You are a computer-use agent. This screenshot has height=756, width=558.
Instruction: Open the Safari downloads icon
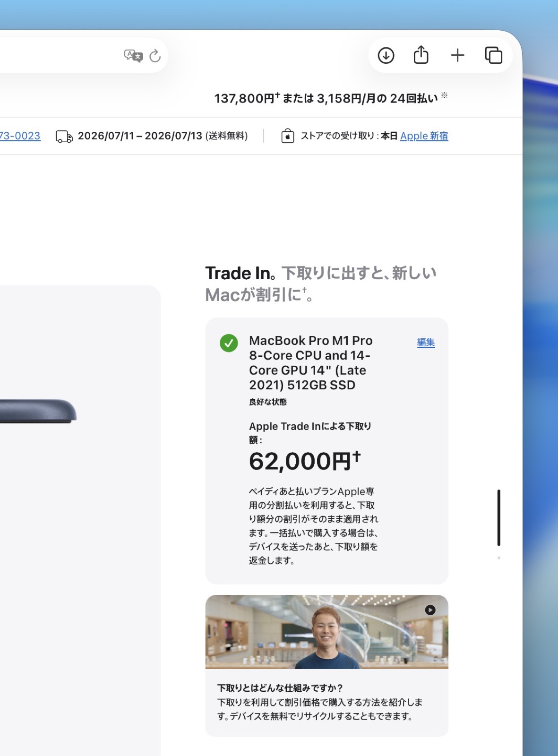pyautogui.click(x=386, y=55)
